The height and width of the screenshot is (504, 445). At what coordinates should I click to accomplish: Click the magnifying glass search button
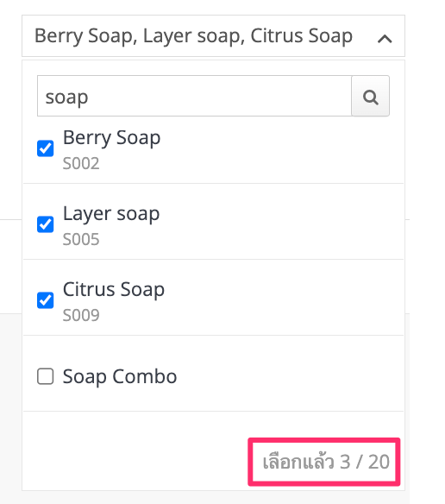tap(371, 96)
